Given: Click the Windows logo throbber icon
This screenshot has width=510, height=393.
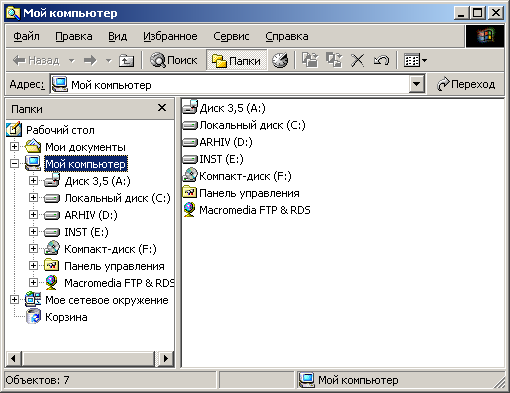Looking at the screenshot, I should pyautogui.click(x=485, y=36).
